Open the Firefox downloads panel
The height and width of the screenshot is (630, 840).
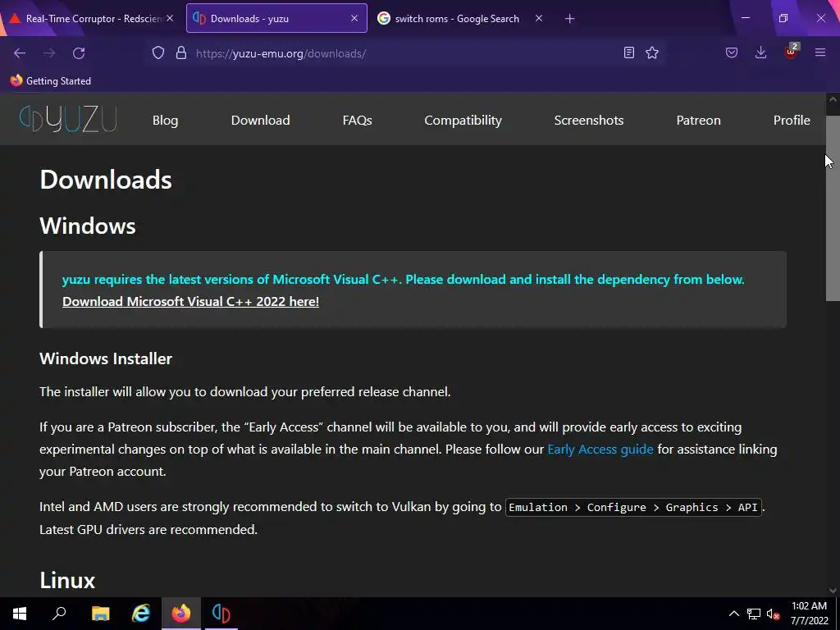(760, 52)
